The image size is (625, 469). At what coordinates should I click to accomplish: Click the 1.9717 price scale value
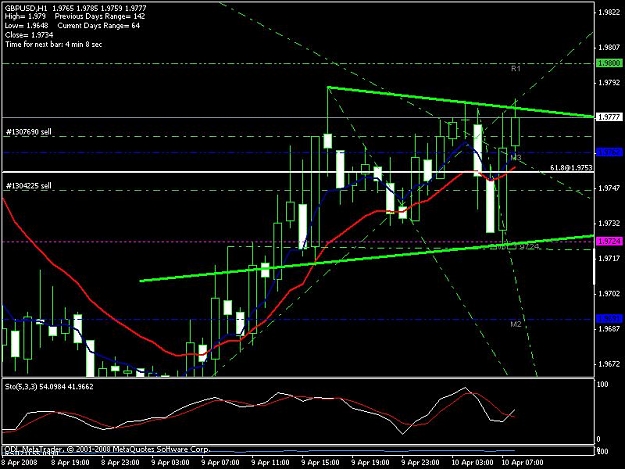[609, 258]
